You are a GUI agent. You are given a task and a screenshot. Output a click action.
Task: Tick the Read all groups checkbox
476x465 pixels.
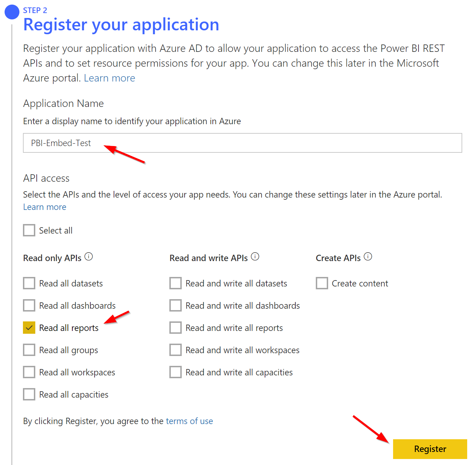coord(29,350)
